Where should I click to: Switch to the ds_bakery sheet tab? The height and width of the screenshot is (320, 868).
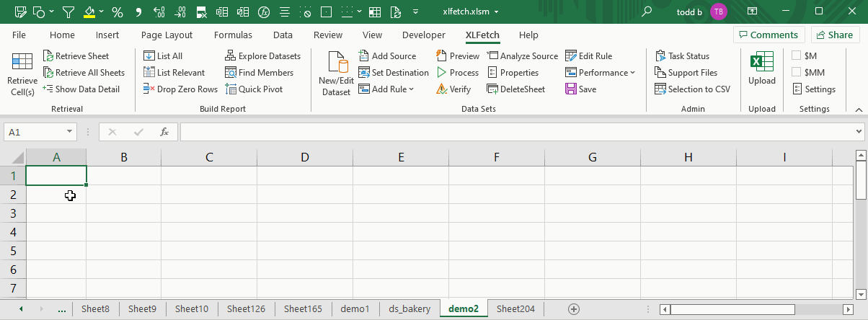pyautogui.click(x=409, y=308)
